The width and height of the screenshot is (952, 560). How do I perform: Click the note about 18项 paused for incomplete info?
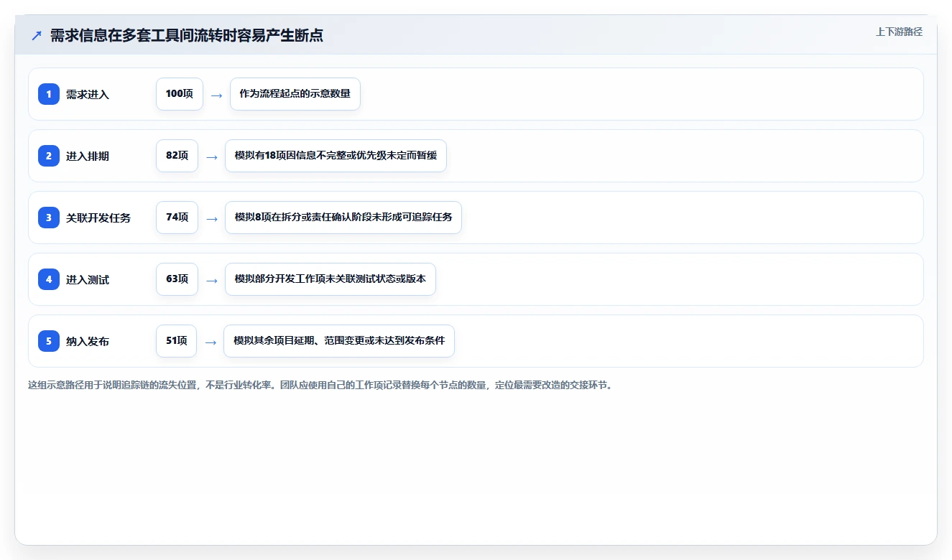(x=336, y=156)
